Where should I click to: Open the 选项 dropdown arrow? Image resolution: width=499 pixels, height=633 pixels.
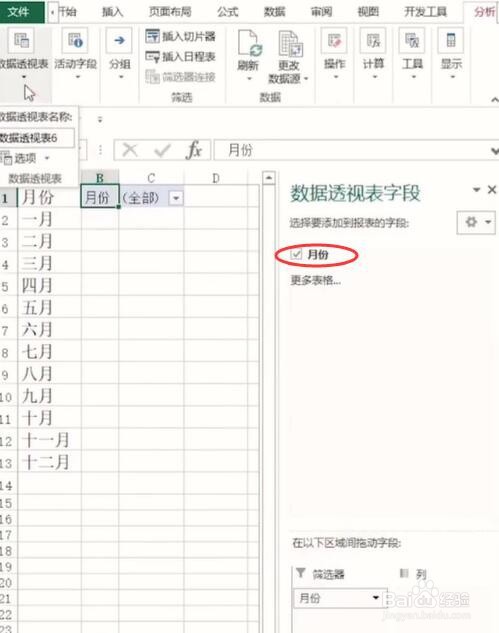[47, 158]
